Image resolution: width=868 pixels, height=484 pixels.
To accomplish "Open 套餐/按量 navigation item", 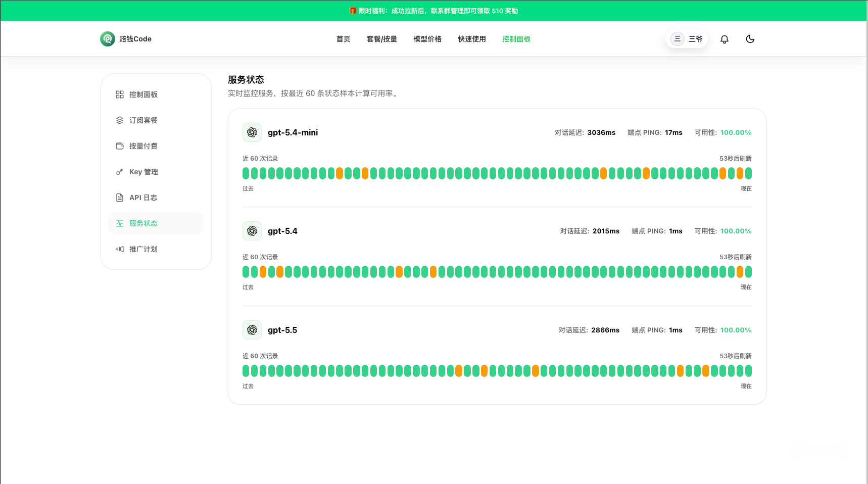I will tap(382, 39).
